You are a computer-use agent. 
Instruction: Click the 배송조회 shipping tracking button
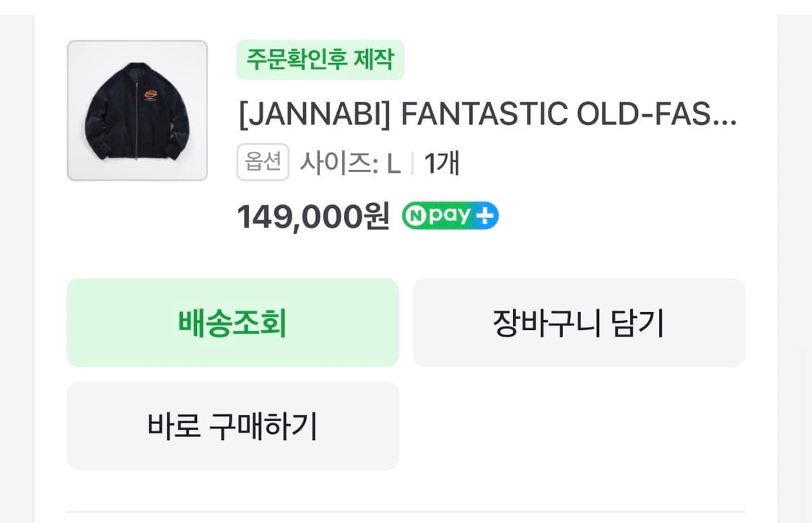tap(232, 322)
